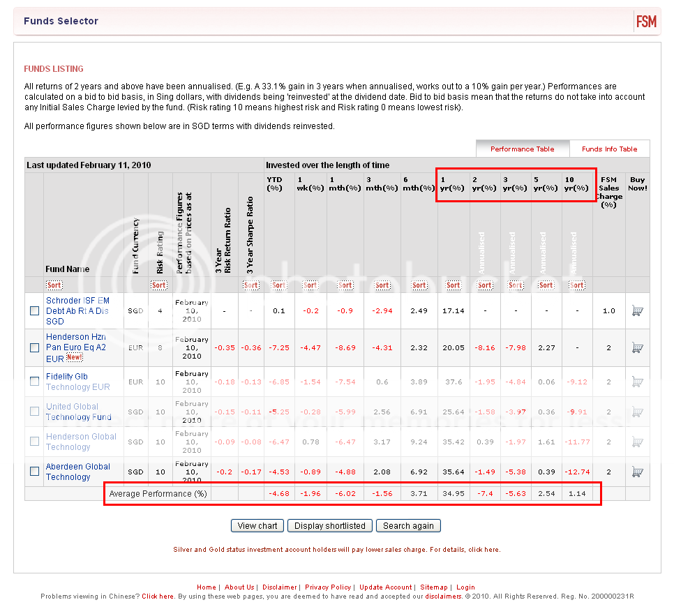Open Aberdeen Global Technology fund link
674x616 pixels.
[x=78, y=472]
